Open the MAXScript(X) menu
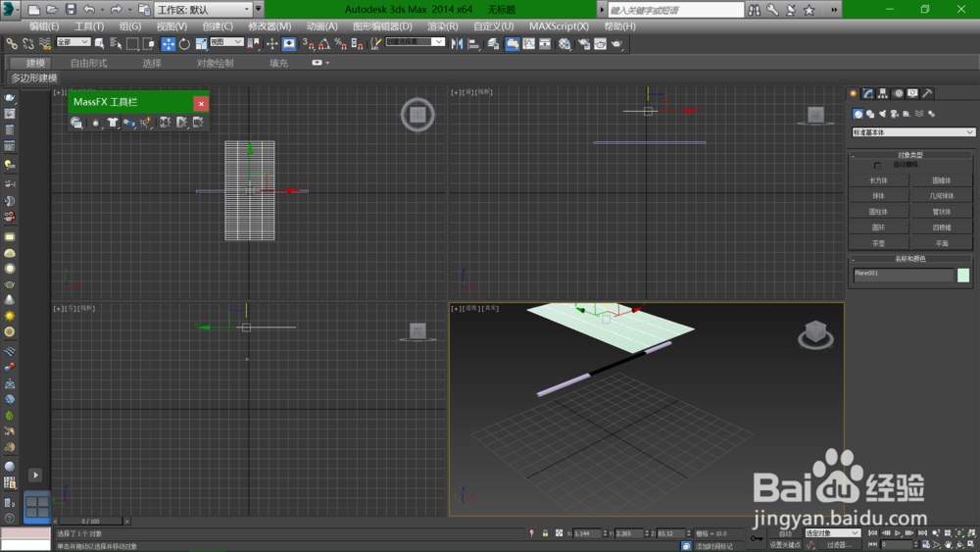 [559, 26]
